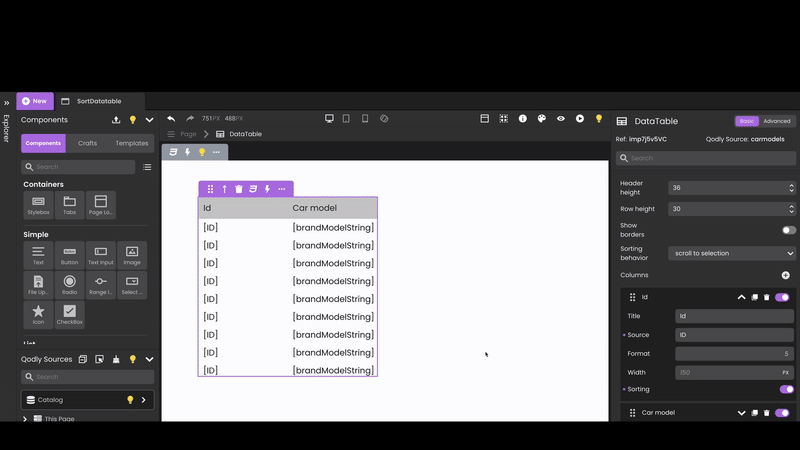Switch to the Crafts tab

(87, 143)
